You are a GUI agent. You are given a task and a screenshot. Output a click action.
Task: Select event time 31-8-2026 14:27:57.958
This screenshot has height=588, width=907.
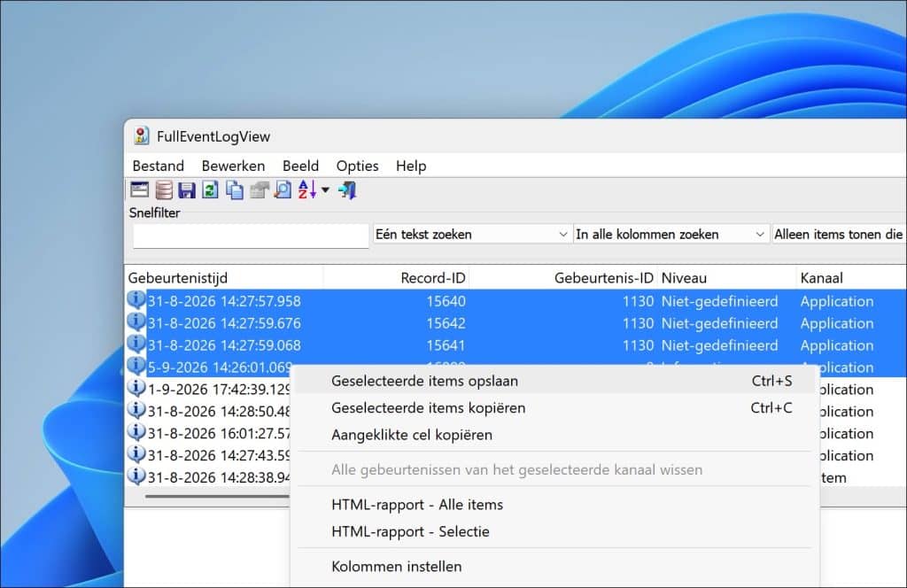pyautogui.click(x=224, y=301)
